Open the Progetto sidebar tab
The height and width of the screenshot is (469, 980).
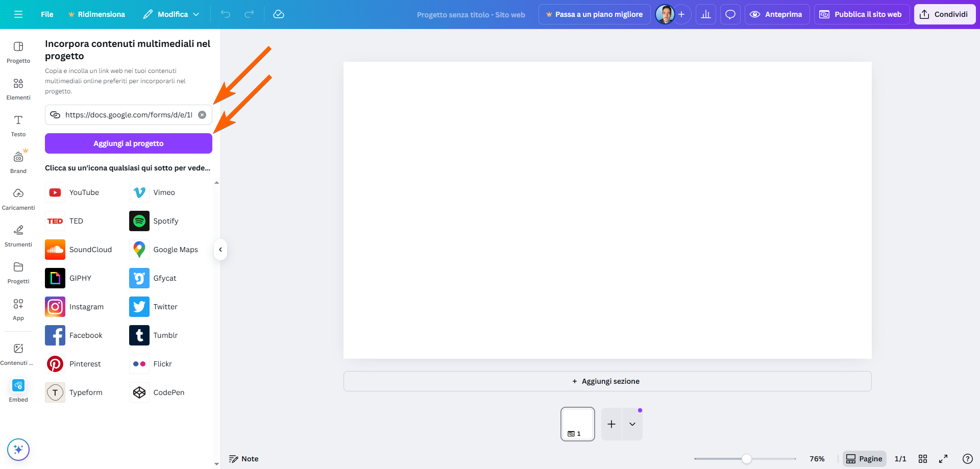pyautogui.click(x=18, y=52)
